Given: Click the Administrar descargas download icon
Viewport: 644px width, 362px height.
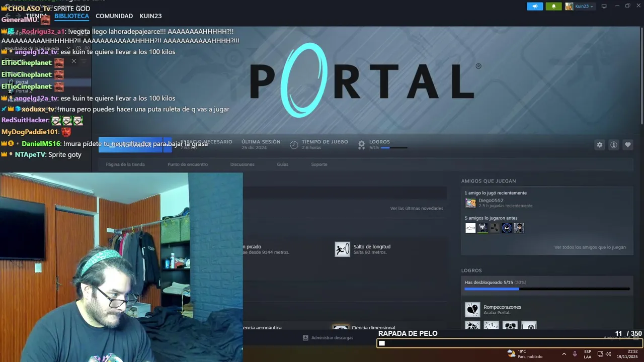Looking at the screenshot, I should 305,338.
